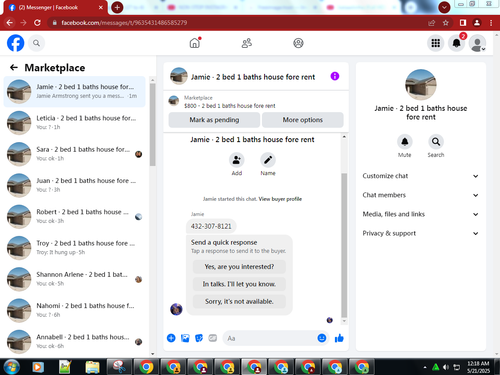Choose a sticker from the sticker icon
The width and height of the screenshot is (500, 375).
point(199,338)
